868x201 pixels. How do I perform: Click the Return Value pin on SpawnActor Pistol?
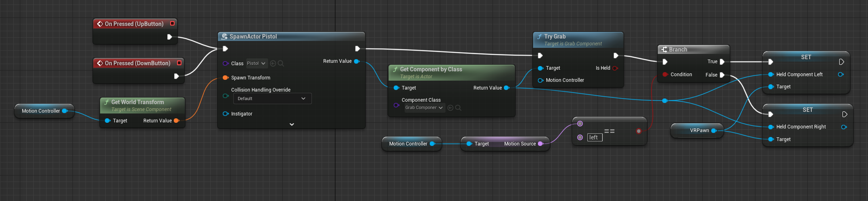pos(357,61)
